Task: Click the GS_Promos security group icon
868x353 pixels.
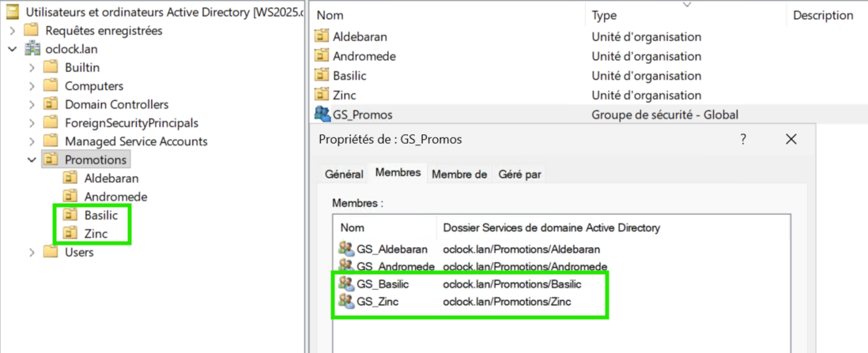Action: (x=323, y=115)
